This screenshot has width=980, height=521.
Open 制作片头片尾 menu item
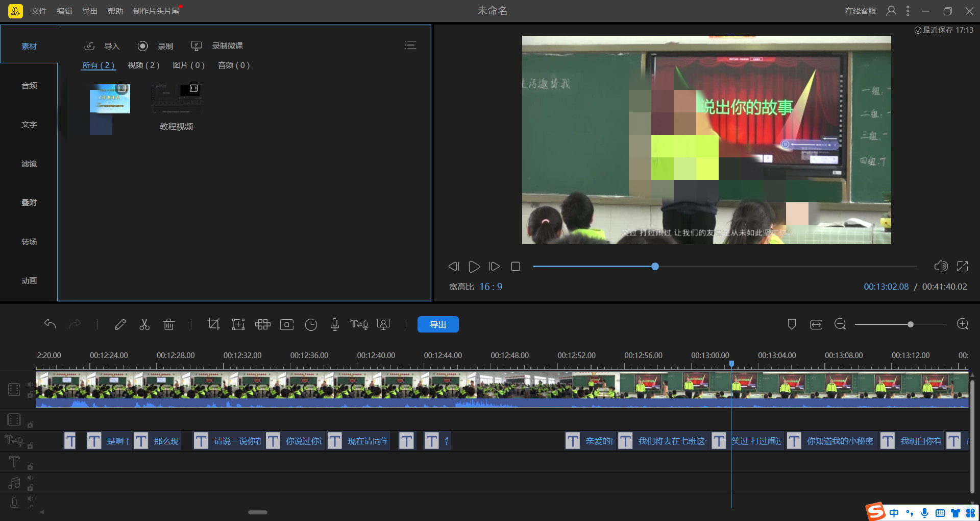click(156, 11)
